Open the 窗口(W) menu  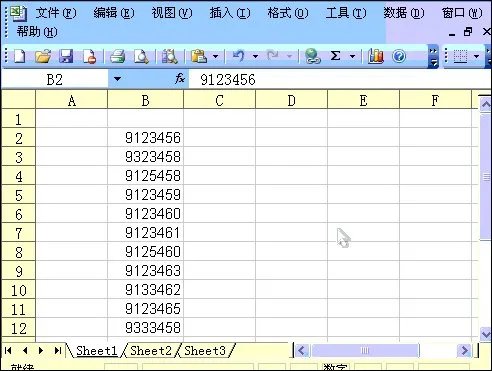[x=462, y=13]
